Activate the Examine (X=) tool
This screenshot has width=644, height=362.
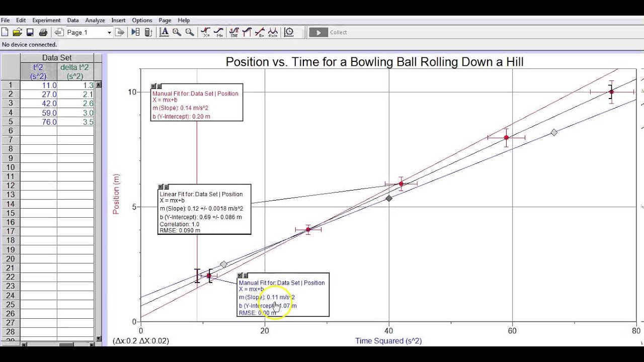point(206,32)
